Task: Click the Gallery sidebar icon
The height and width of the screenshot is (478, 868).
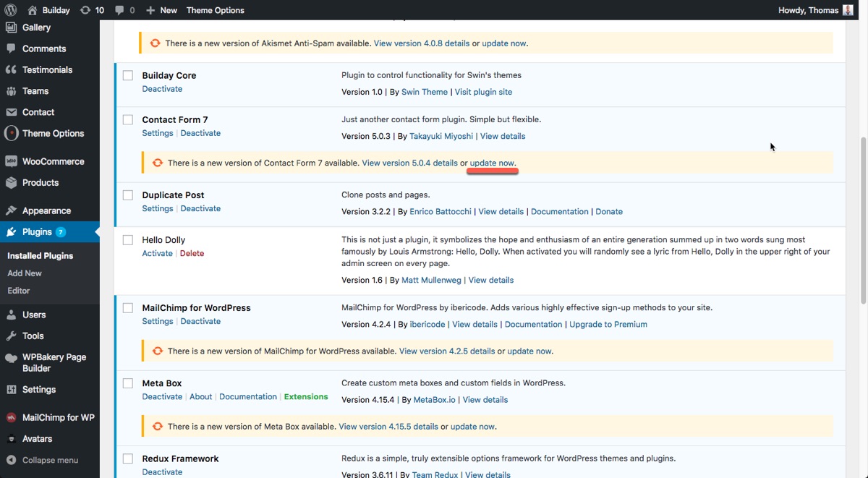Action: pyautogui.click(x=11, y=27)
